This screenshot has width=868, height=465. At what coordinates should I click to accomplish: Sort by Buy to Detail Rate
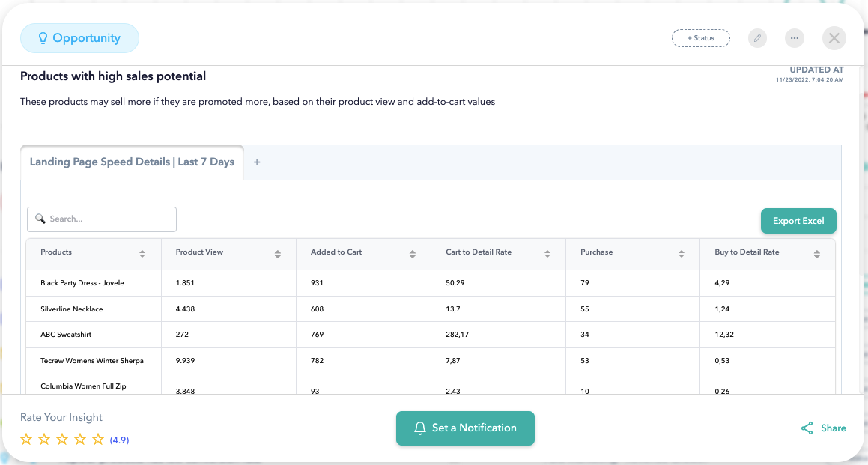[816, 254]
